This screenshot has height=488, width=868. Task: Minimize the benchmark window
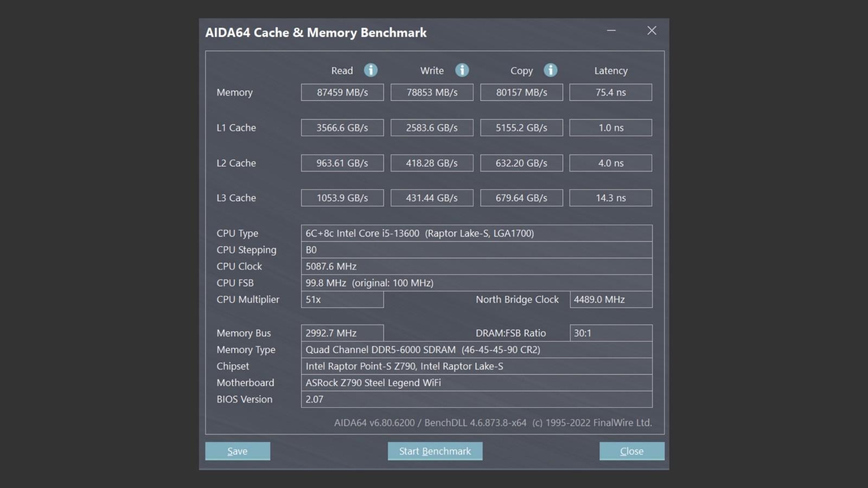[x=611, y=31]
